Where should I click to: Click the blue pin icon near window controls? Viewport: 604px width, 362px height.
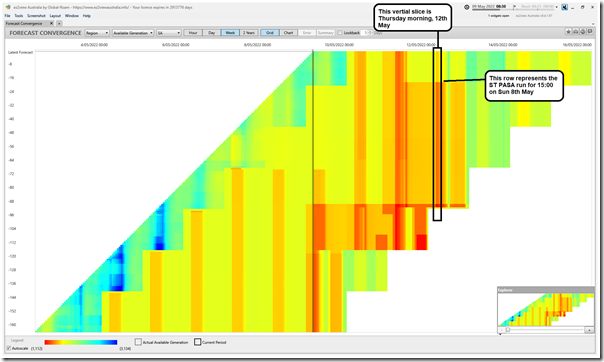pos(564,7)
